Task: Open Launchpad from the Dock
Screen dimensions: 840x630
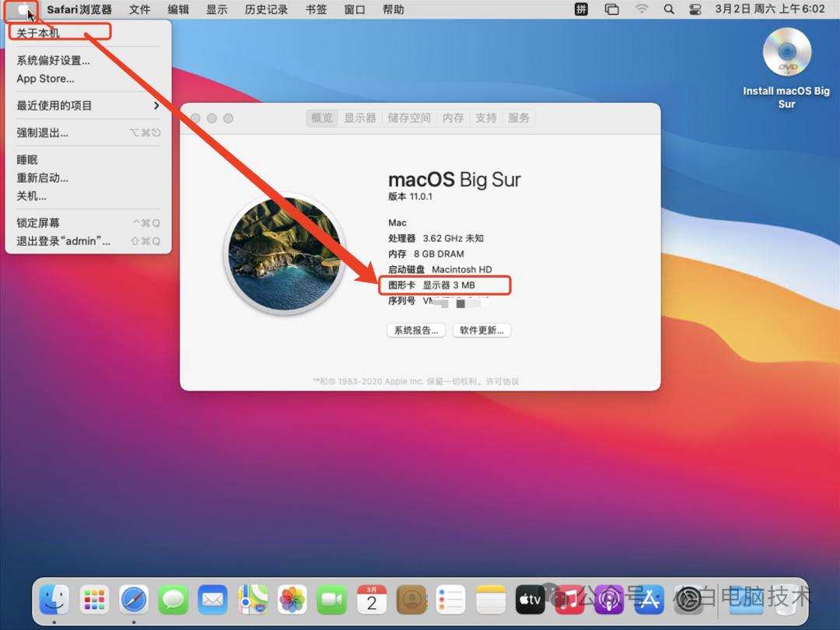Action: 94,600
